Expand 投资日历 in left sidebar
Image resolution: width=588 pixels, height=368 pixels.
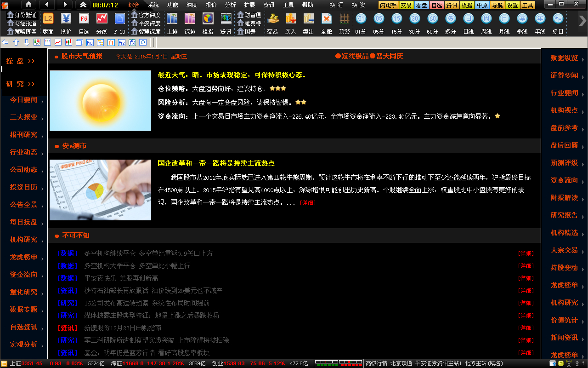[x=24, y=187]
